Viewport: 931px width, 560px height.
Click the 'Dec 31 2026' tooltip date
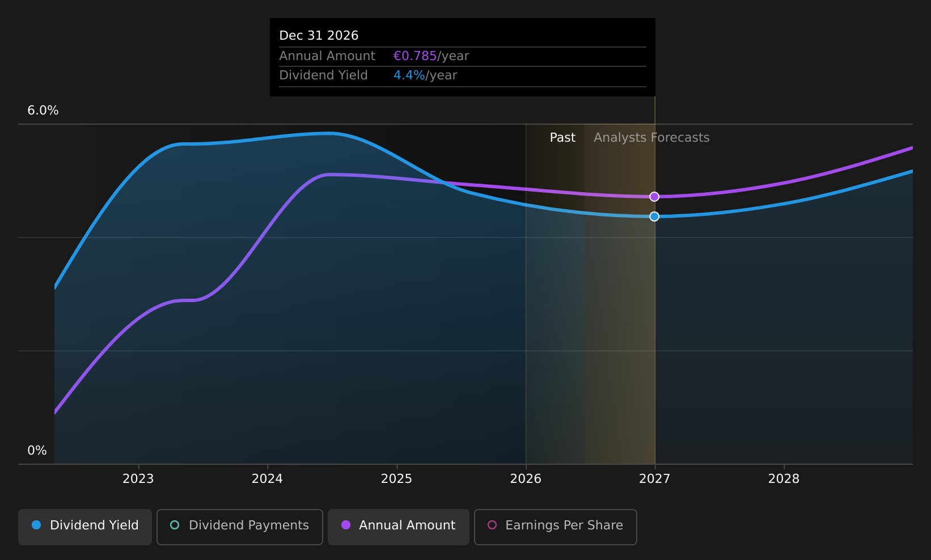[x=319, y=36]
